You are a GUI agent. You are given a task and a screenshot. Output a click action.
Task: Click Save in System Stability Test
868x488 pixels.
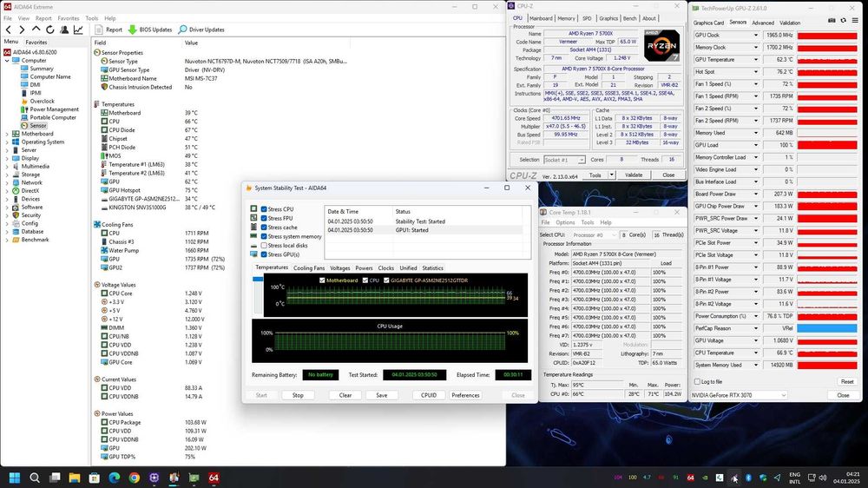pyautogui.click(x=382, y=395)
